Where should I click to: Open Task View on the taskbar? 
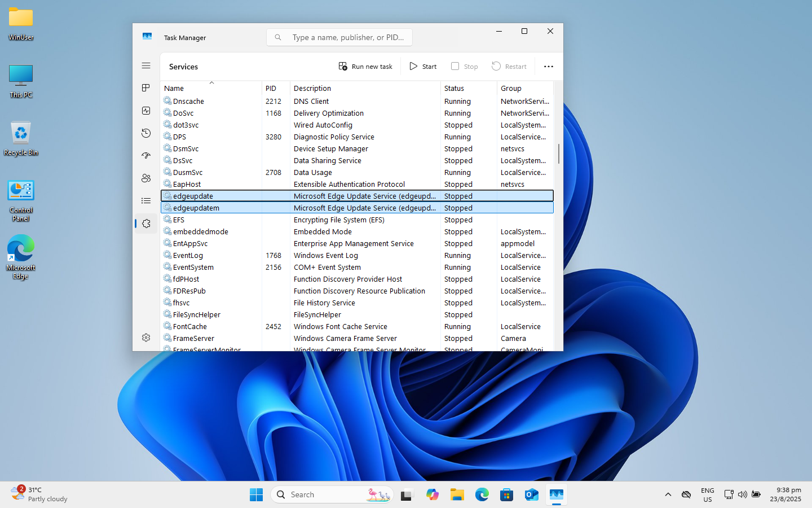pyautogui.click(x=407, y=494)
